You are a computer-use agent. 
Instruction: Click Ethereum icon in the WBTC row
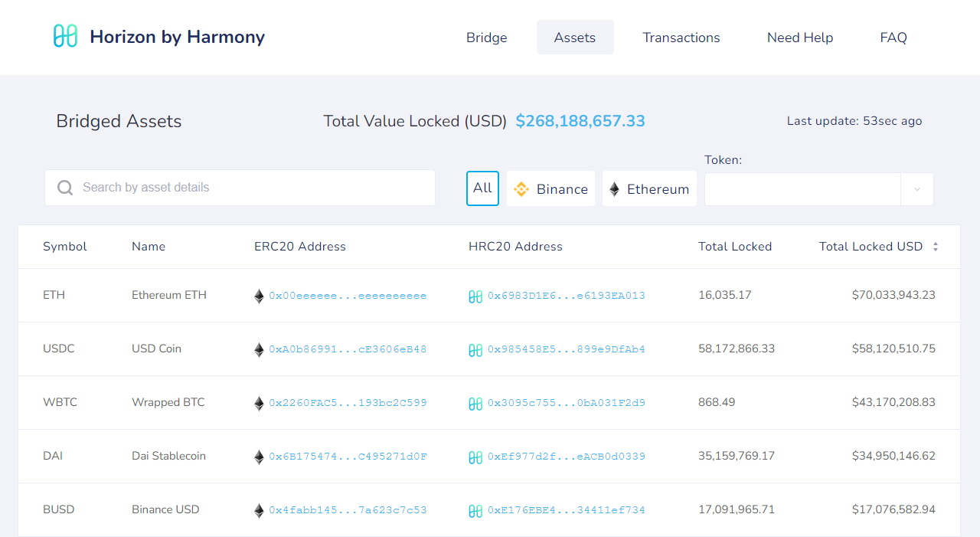259,403
